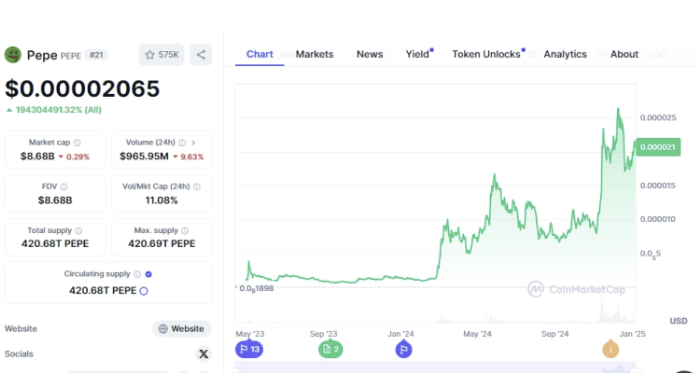Switch to the Yield tab
This screenshot has height=373, width=699.
pyautogui.click(x=418, y=54)
